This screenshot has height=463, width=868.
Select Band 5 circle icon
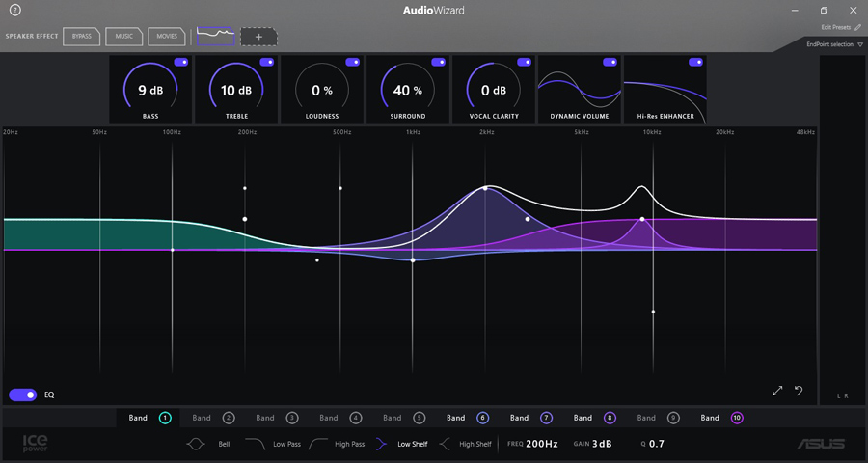coord(420,418)
